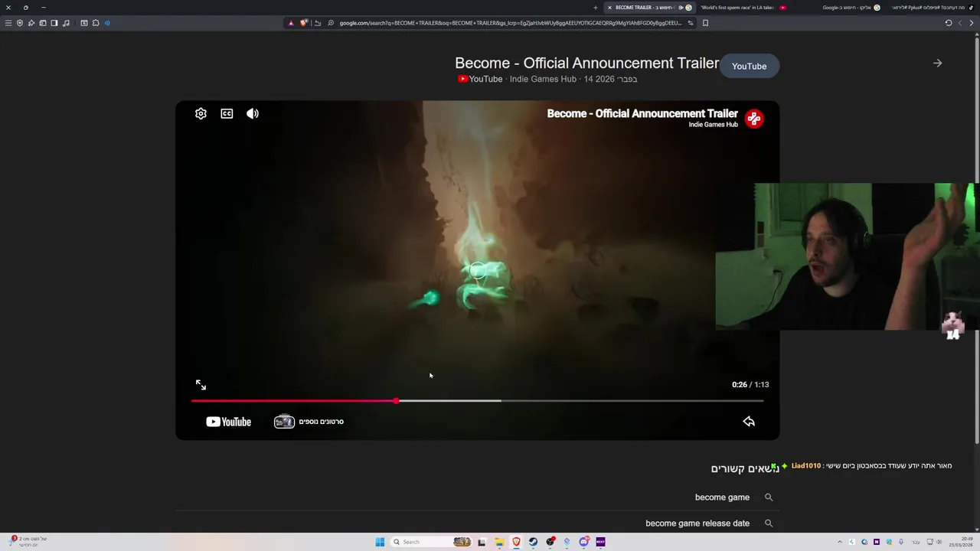Enter fullscreen with the expand arrows icon
Screen dimensions: 980x551
pyautogui.click(x=201, y=385)
